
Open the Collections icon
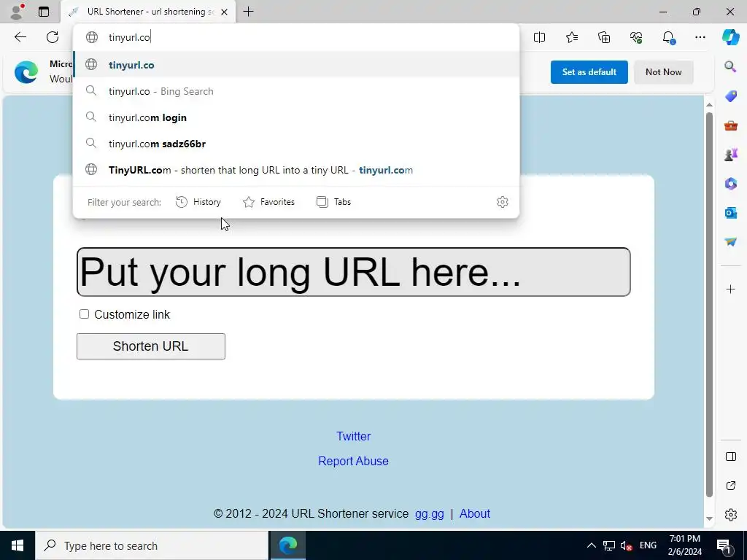[x=604, y=37]
